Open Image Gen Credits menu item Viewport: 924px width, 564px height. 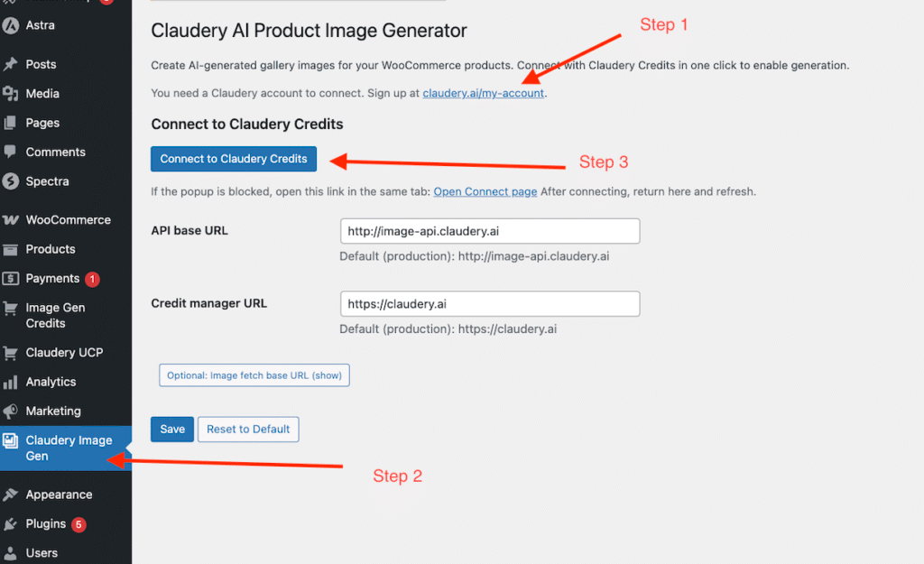55,315
